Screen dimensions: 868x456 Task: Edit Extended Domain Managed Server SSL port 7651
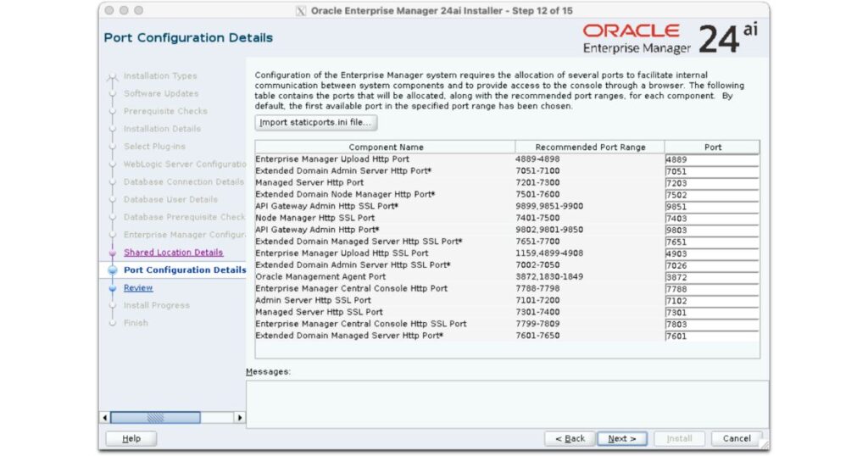(712, 242)
